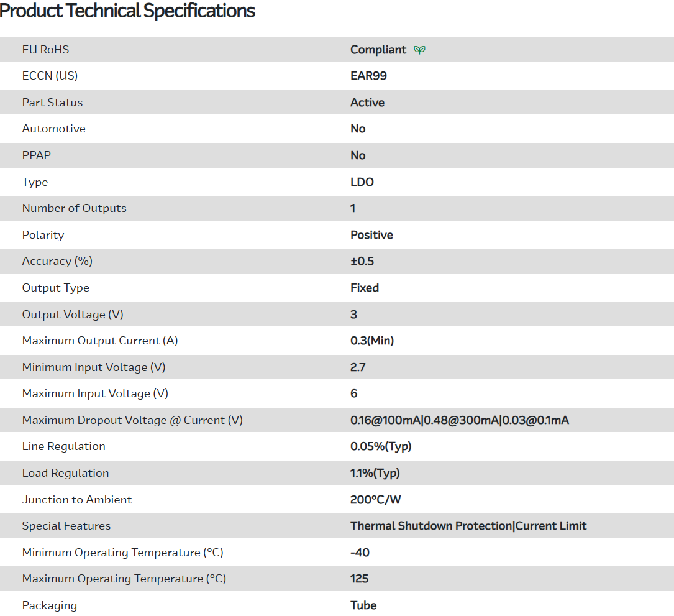
Task: Click the green leaf RoHS icon
Action: [x=420, y=50]
